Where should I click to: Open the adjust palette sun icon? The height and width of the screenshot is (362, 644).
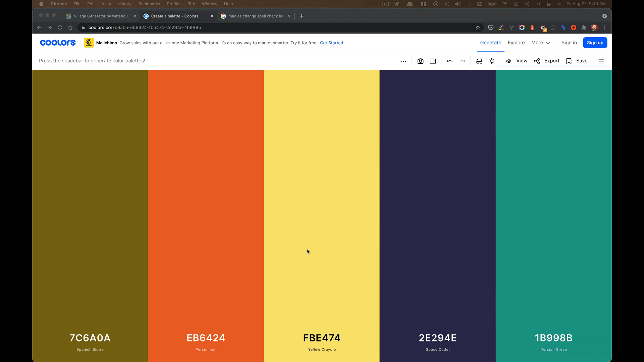[x=492, y=61]
